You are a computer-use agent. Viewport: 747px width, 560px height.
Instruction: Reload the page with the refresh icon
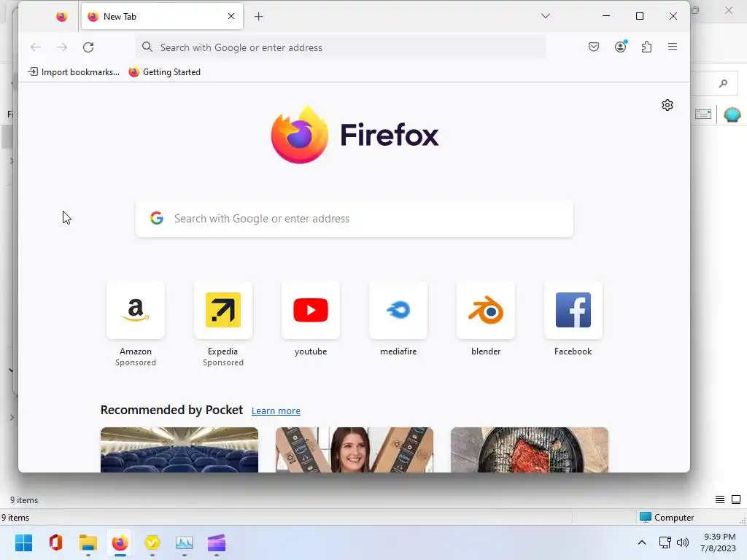point(88,47)
